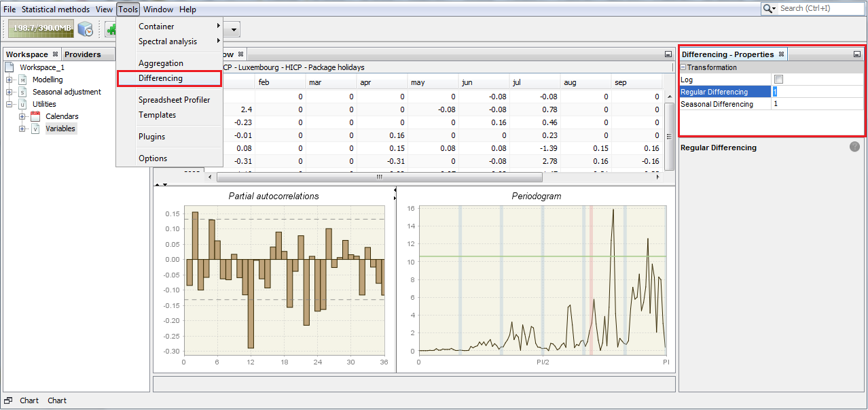This screenshot has width=868, height=410.
Task: Select Spreadsheet Profiler menu entry
Action: [x=174, y=100]
